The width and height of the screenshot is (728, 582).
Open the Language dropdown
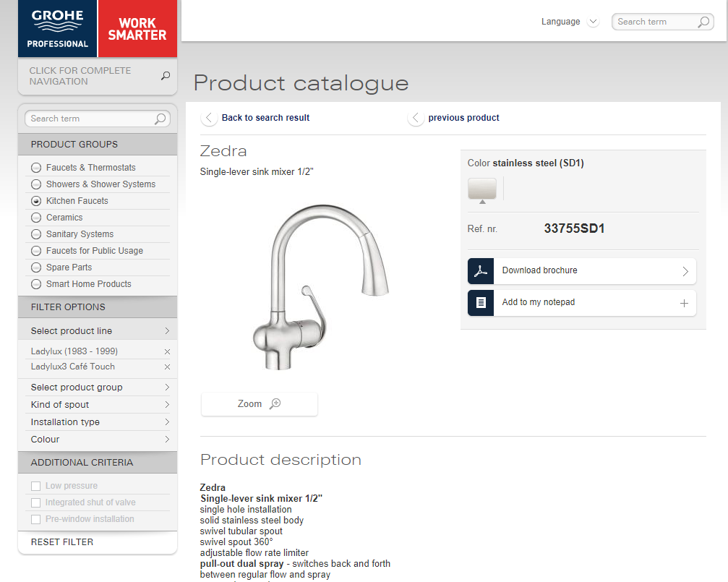[570, 22]
